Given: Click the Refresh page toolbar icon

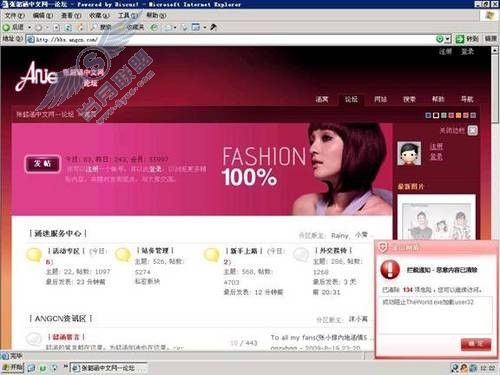Looking at the screenshot, I should point(68,27).
